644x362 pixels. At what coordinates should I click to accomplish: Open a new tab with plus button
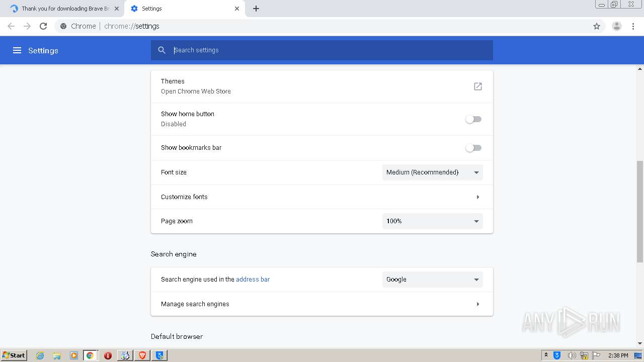[256, 9]
